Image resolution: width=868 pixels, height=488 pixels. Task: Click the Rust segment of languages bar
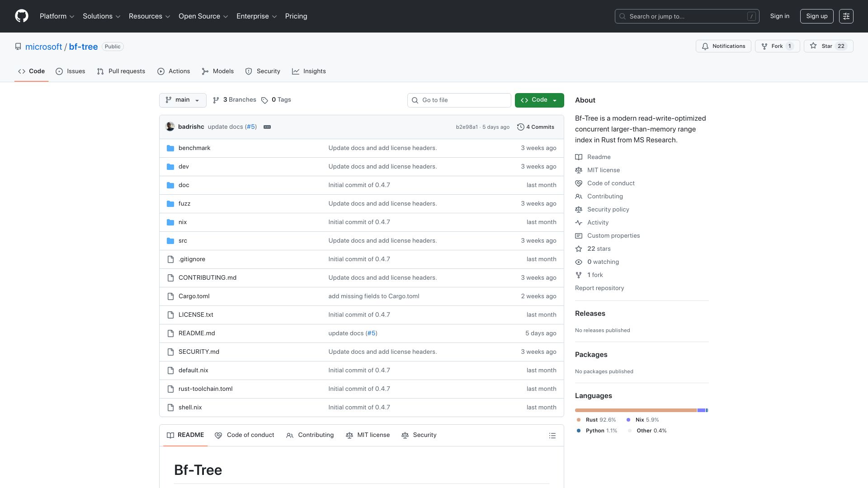636,410
